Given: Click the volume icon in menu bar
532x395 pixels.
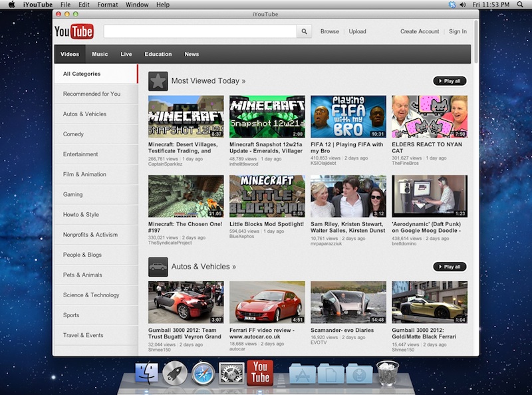Looking at the screenshot, I should coord(464,5).
